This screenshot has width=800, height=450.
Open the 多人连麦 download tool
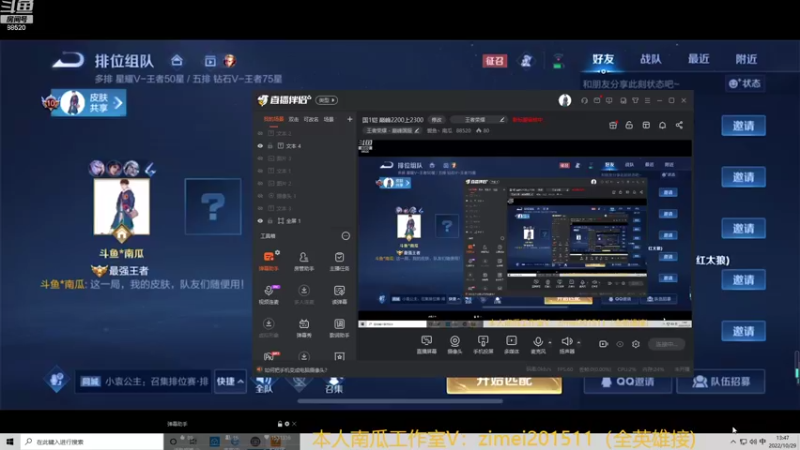(304, 294)
